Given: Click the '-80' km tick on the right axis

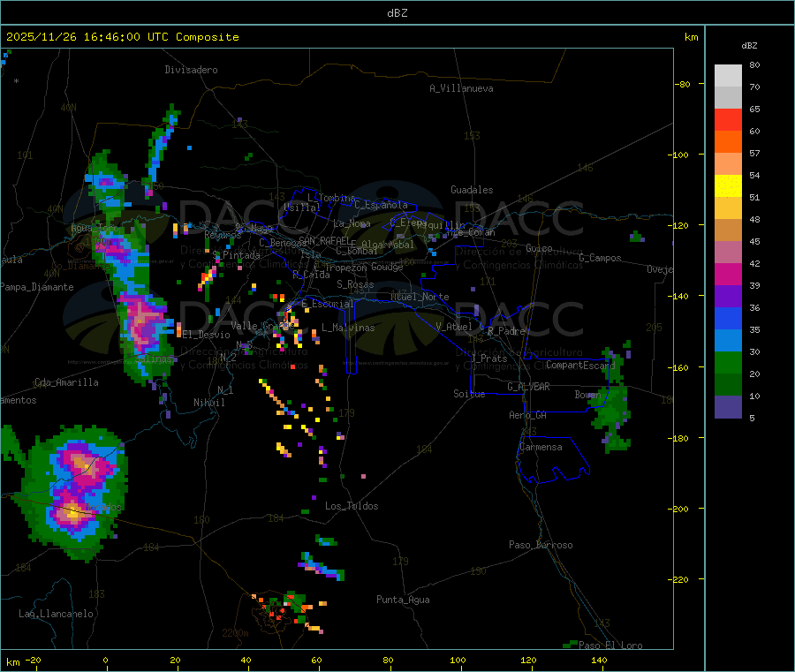Looking at the screenshot, I should point(682,84).
